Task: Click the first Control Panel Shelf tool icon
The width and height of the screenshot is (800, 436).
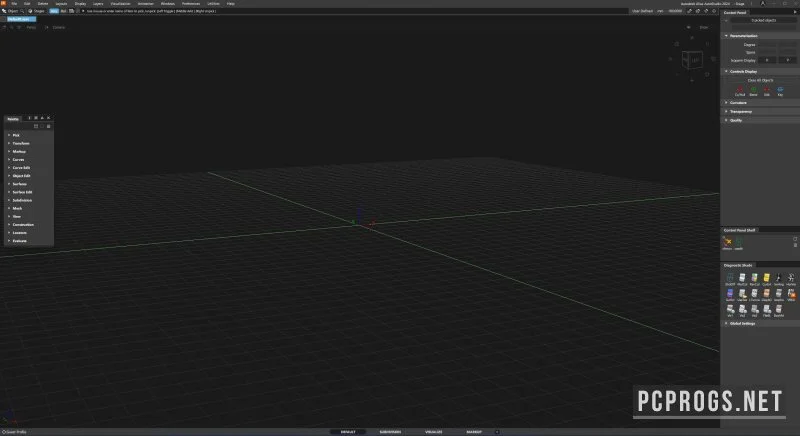Action: (727, 243)
